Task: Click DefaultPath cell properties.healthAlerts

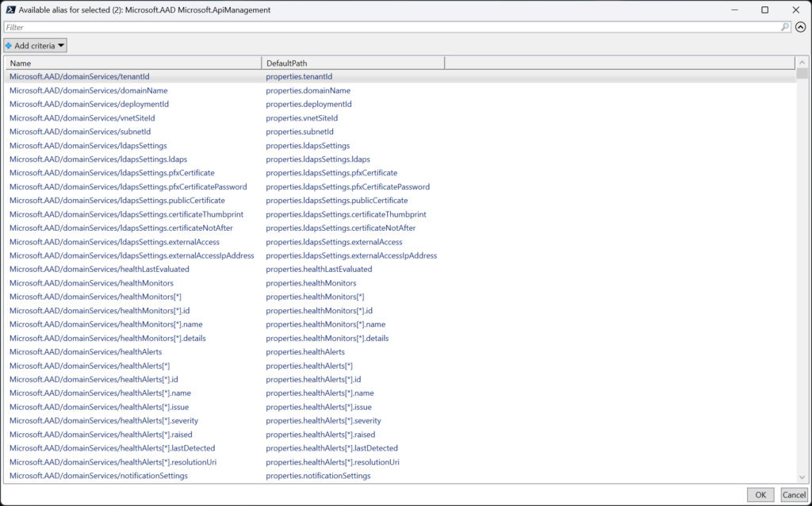Action: click(x=305, y=351)
